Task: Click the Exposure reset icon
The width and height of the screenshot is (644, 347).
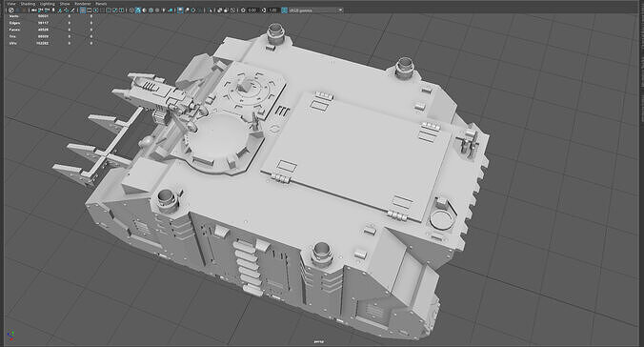Action: [x=243, y=10]
